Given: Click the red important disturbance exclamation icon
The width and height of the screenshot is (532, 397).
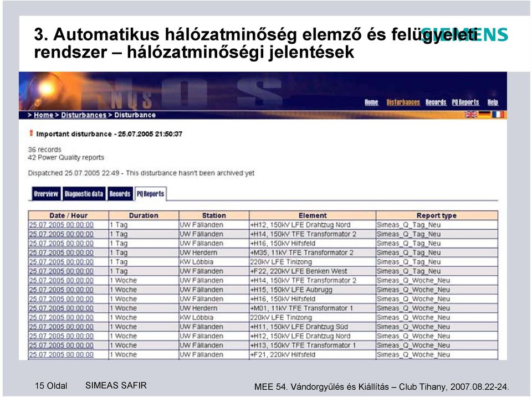Looking at the screenshot, I should pyautogui.click(x=31, y=133).
